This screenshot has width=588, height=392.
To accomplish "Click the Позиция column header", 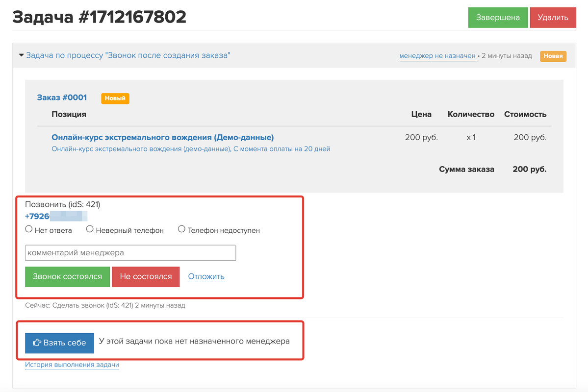I will pos(69,114).
